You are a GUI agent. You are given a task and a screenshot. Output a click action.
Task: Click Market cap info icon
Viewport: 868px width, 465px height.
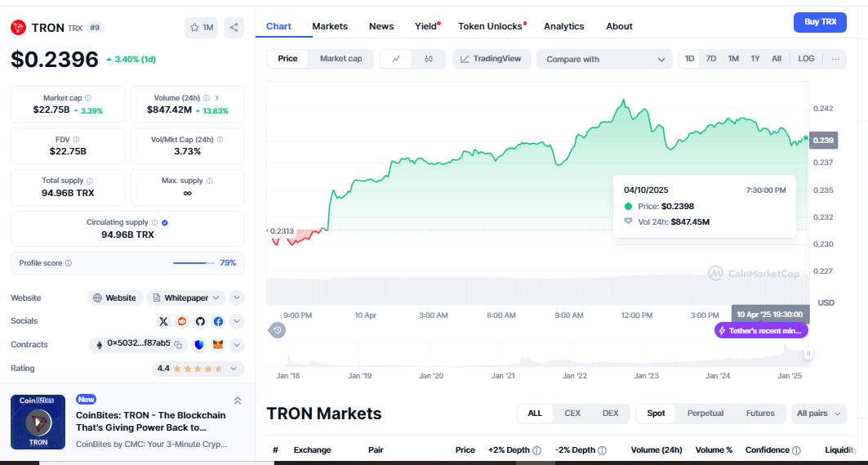tap(88, 98)
